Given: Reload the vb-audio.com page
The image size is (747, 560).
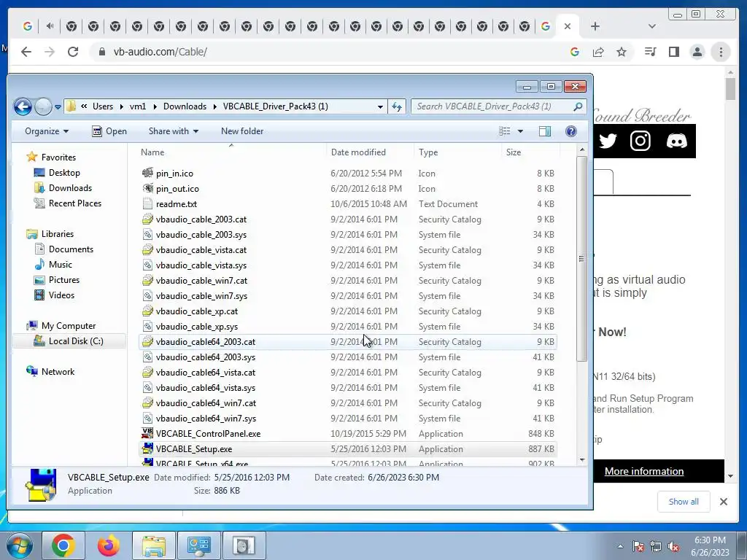Looking at the screenshot, I should click(73, 52).
